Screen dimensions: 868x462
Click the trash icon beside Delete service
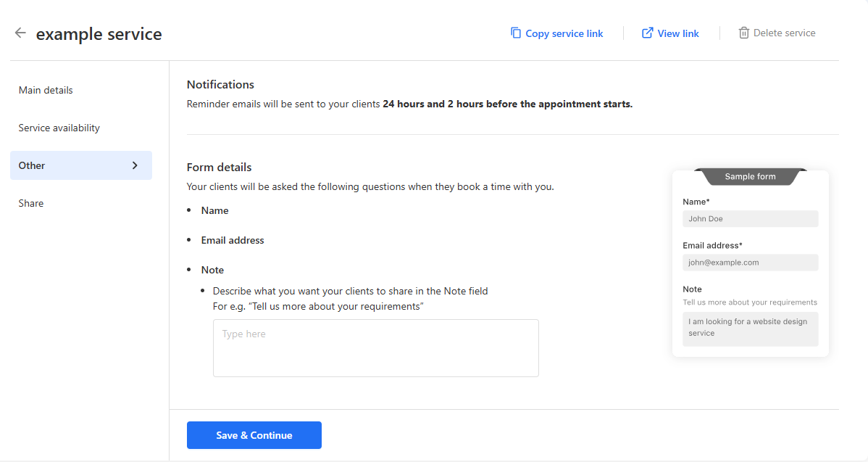[744, 33]
